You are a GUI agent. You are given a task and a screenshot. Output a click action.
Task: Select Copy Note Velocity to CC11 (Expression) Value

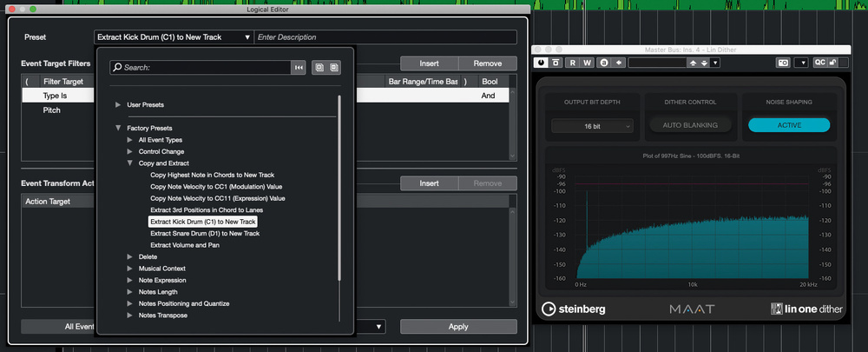pos(218,198)
